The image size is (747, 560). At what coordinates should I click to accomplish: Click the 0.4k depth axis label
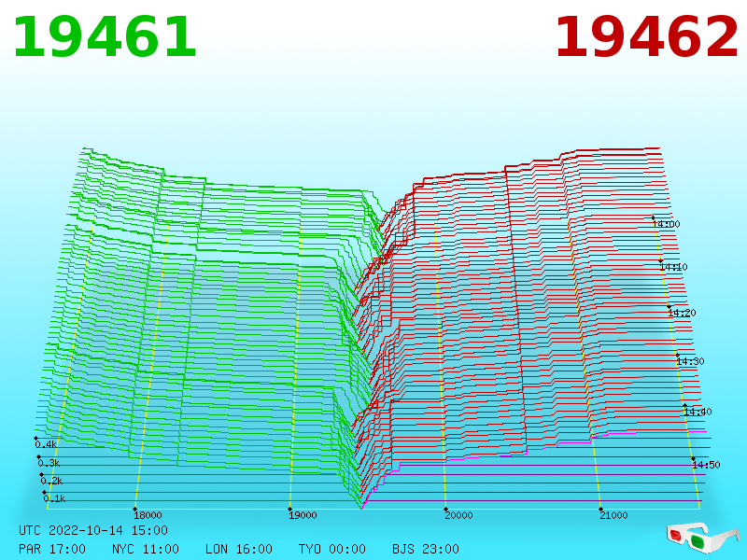(46, 444)
